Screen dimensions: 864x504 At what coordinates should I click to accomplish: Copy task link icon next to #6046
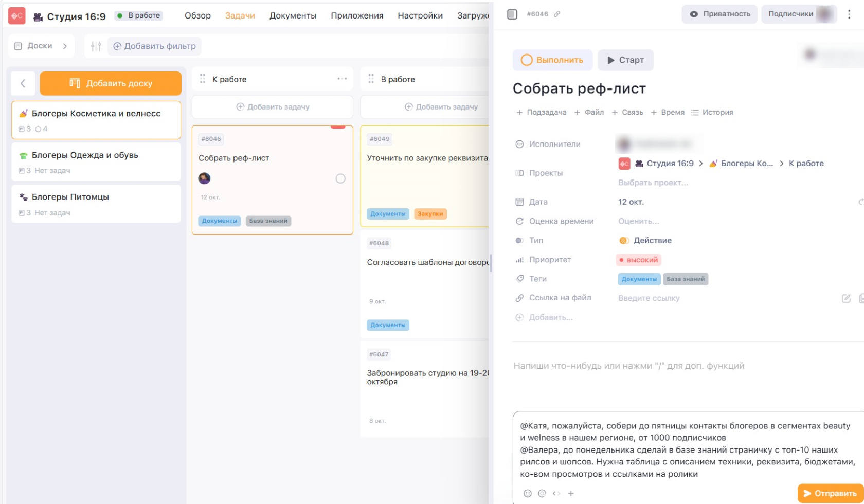(557, 14)
